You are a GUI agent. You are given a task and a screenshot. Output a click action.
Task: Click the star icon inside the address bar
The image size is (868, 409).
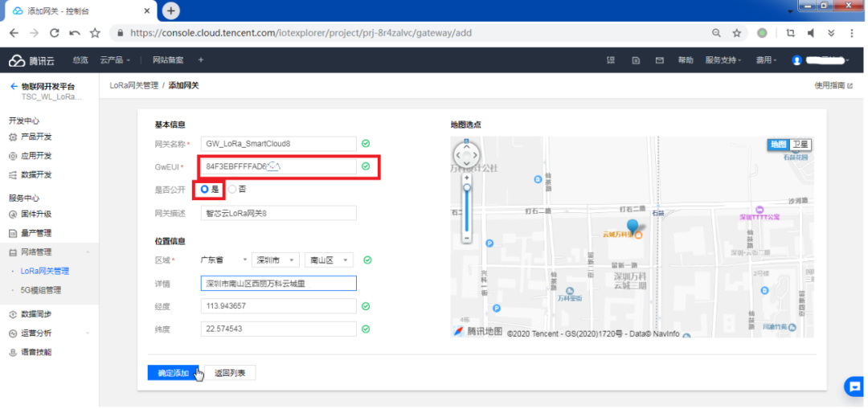click(x=737, y=33)
